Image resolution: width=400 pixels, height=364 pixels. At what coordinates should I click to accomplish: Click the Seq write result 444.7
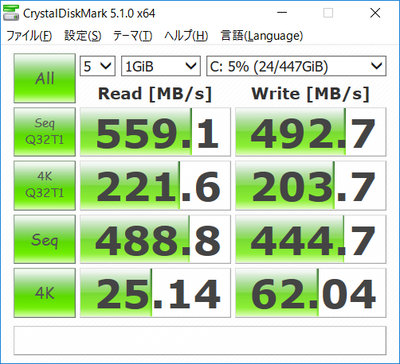(311, 239)
